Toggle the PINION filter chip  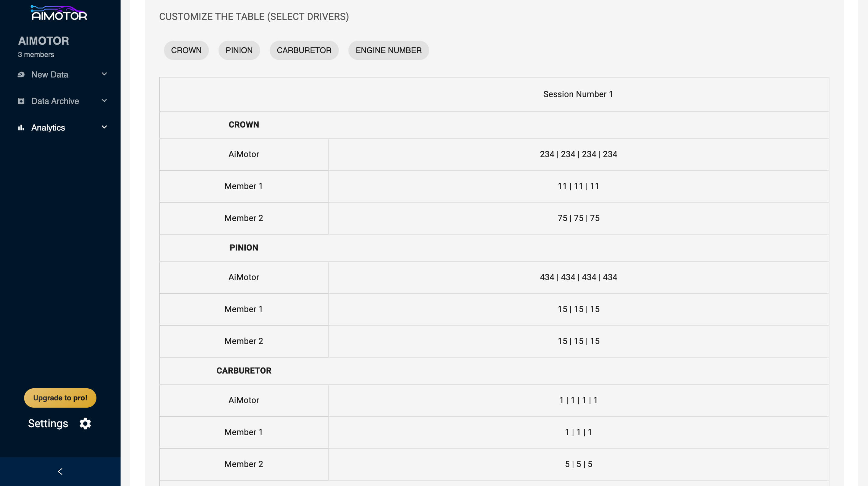239,51
